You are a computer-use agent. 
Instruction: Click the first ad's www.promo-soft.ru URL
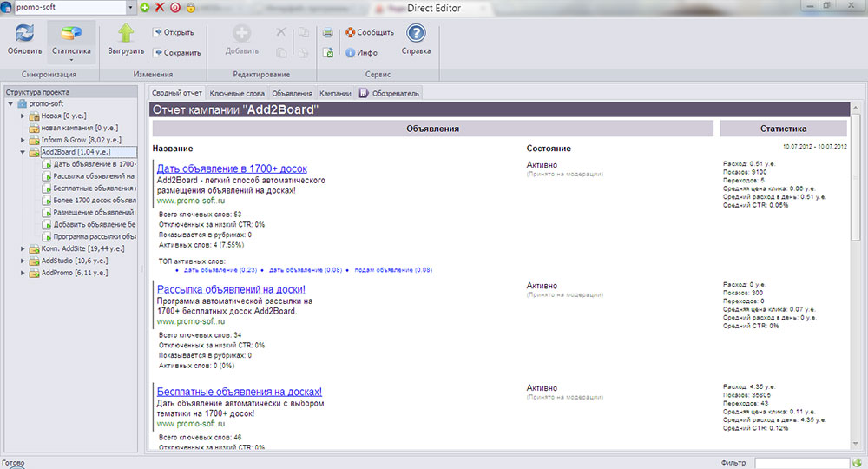(x=191, y=201)
